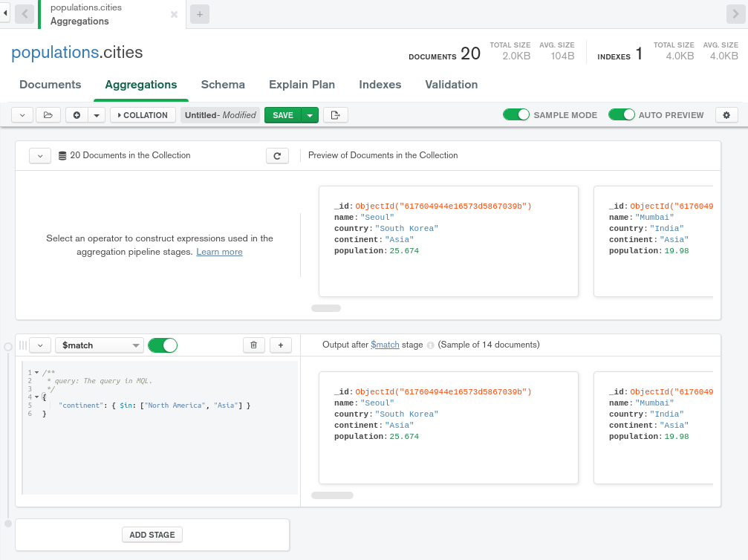Disable the $match stage toggle
Viewport: 748px width, 560px height.
click(162, 345)
